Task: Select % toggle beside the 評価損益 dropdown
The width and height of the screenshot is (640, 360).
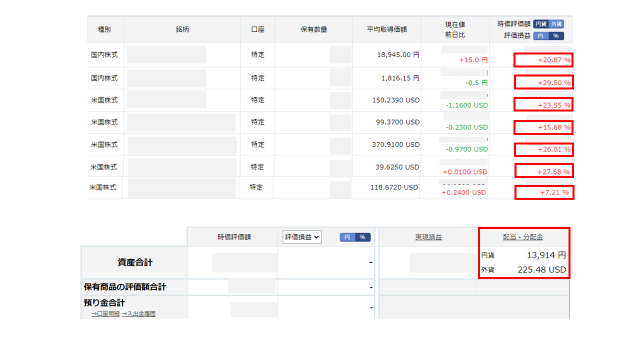Action: click(362, 237)
